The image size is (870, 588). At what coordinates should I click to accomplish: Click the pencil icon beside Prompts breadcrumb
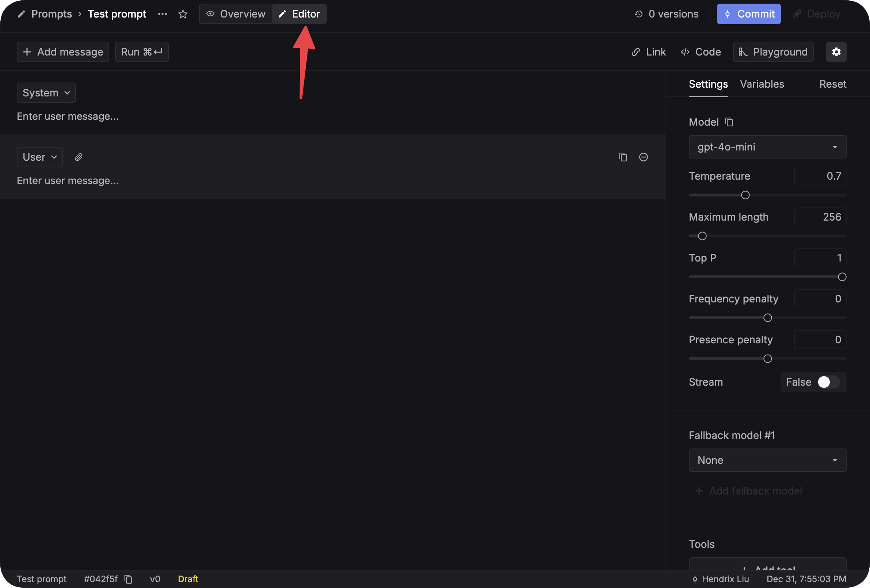click(x=21, y=14)
